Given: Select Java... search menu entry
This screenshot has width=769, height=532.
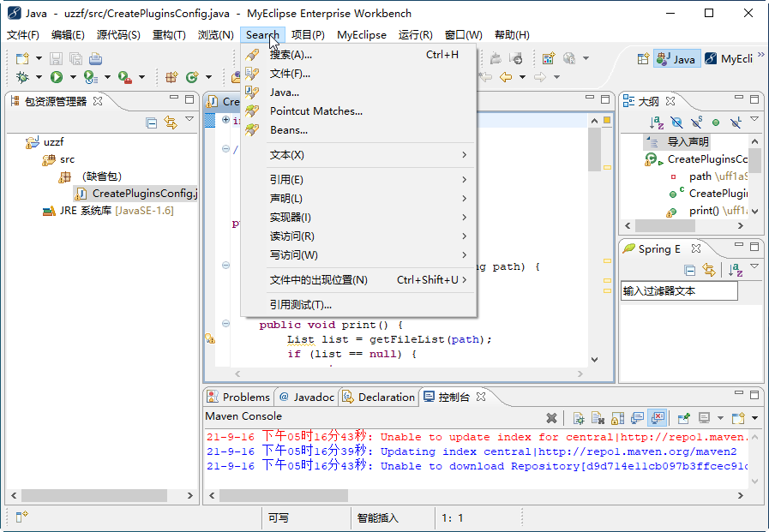Looking at the screenshot, I should tap(284, 93).
